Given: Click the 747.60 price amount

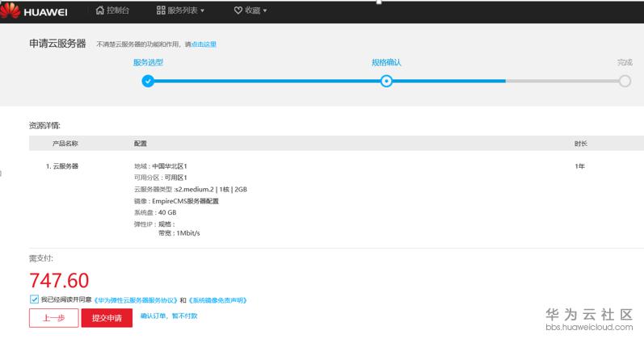Looking at the screenshot, I should [59, 281].
